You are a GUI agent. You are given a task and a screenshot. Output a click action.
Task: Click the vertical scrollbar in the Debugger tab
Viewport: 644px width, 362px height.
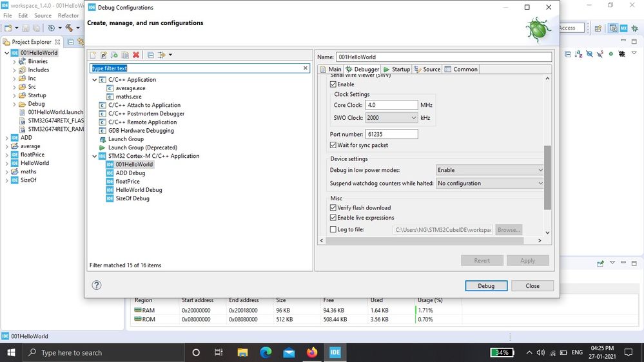pos(547,178)
